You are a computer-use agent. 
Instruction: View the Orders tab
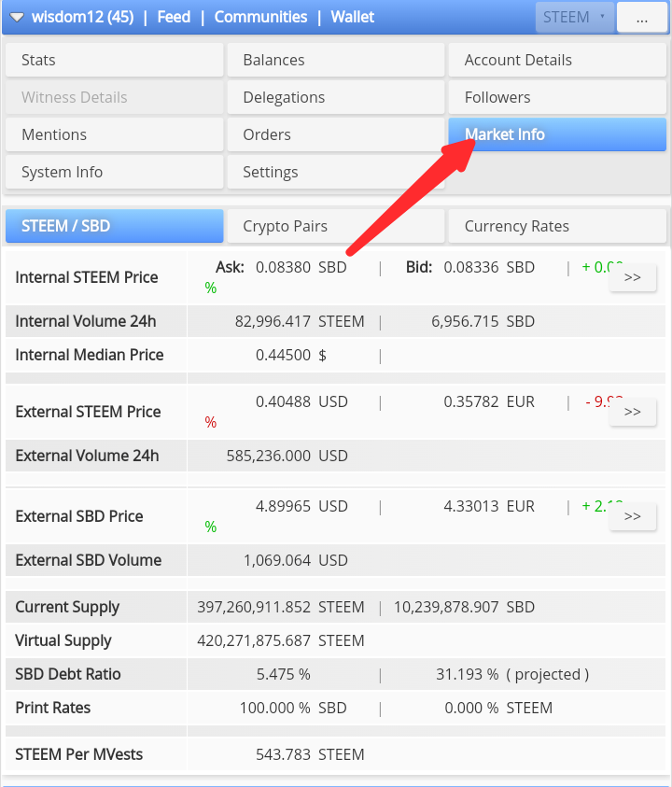pos(336,134)
